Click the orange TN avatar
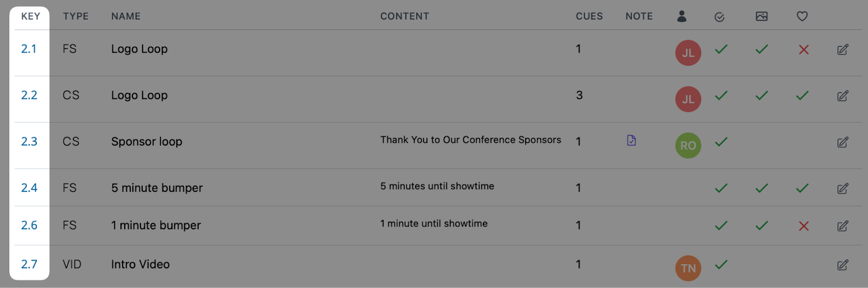The height and width of the screenshot is (288, 868). [688, 268]
